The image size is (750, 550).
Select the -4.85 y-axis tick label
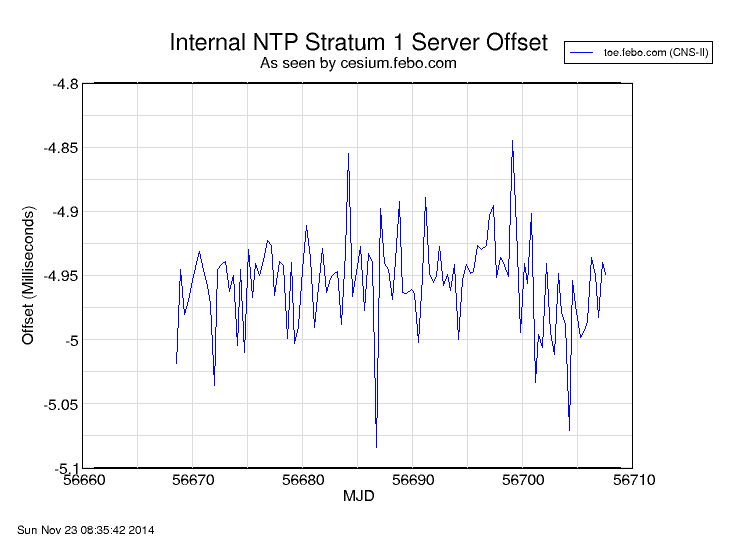coord(61,148)
